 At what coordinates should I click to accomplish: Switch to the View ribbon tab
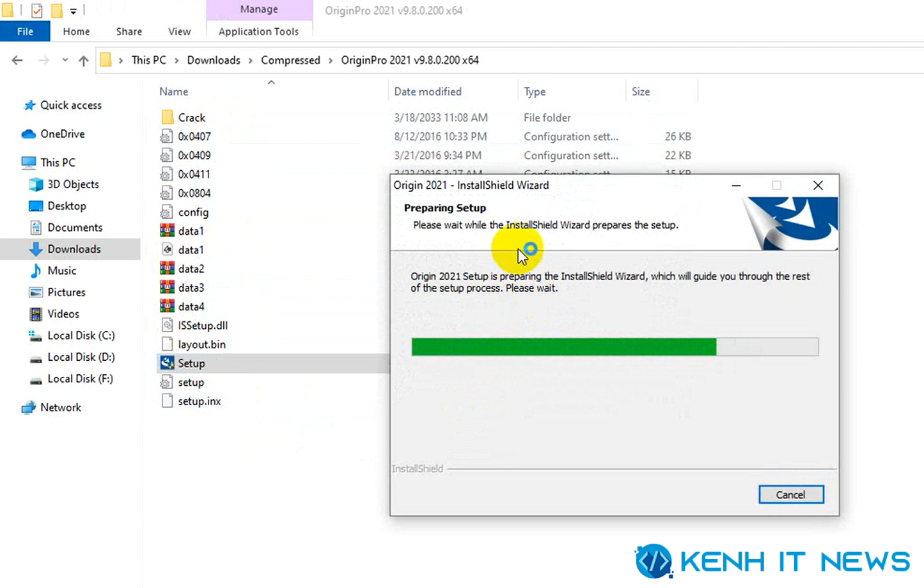[x=179, y=31]
